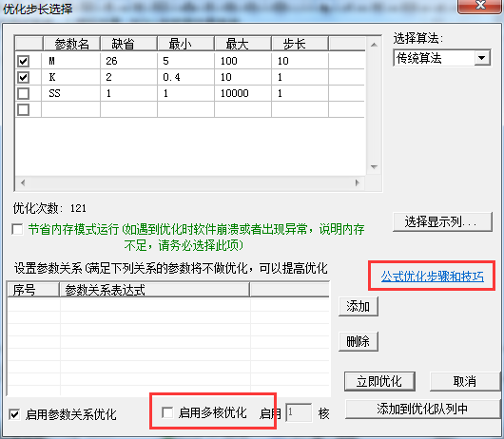Uncheck the K parameter checkbox
504x439 pixels.
click(24, 77)
